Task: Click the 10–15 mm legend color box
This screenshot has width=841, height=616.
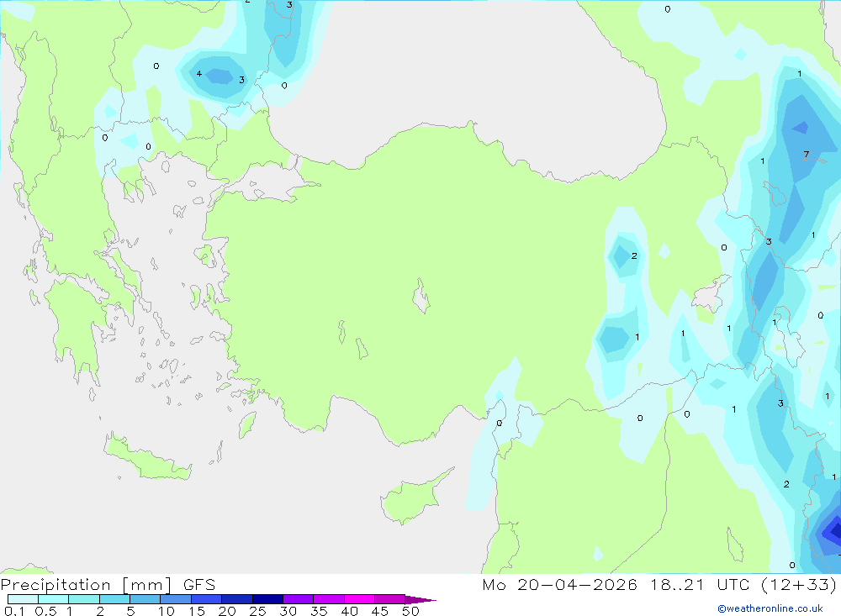Action: [x=176, y=599]
